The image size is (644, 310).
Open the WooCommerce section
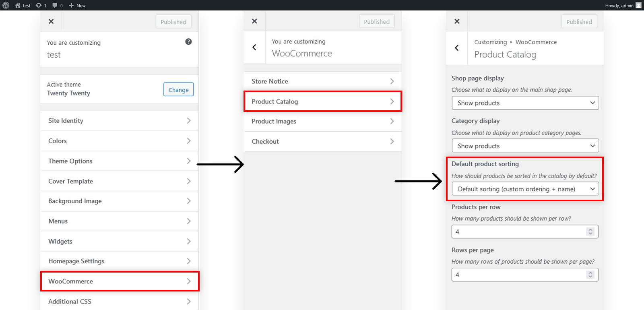point(120,281)
